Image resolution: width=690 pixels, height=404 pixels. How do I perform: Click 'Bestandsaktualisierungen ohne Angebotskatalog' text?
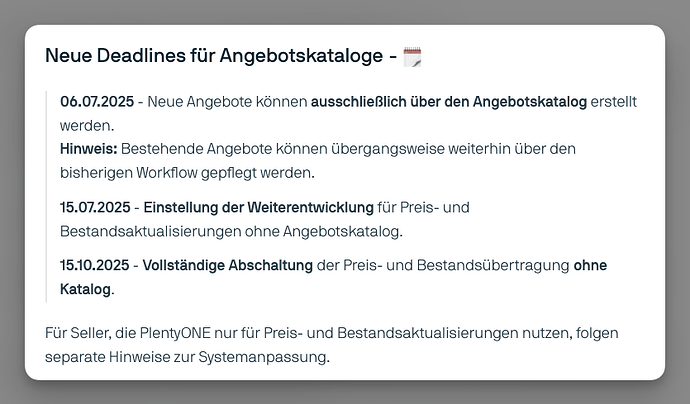pyautogui.click(x=231, y=231)
